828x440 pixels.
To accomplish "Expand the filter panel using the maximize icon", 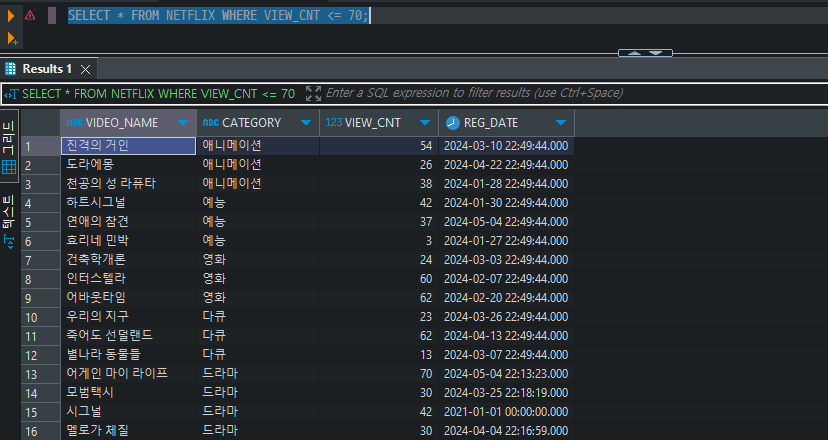I will pos(313,93).
